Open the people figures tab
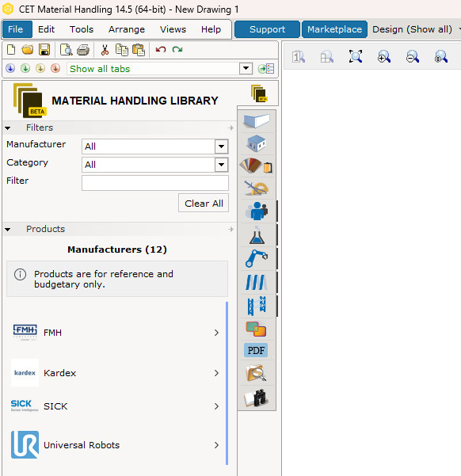The width and height of the screenshot is (461, 476). point(257,211)
